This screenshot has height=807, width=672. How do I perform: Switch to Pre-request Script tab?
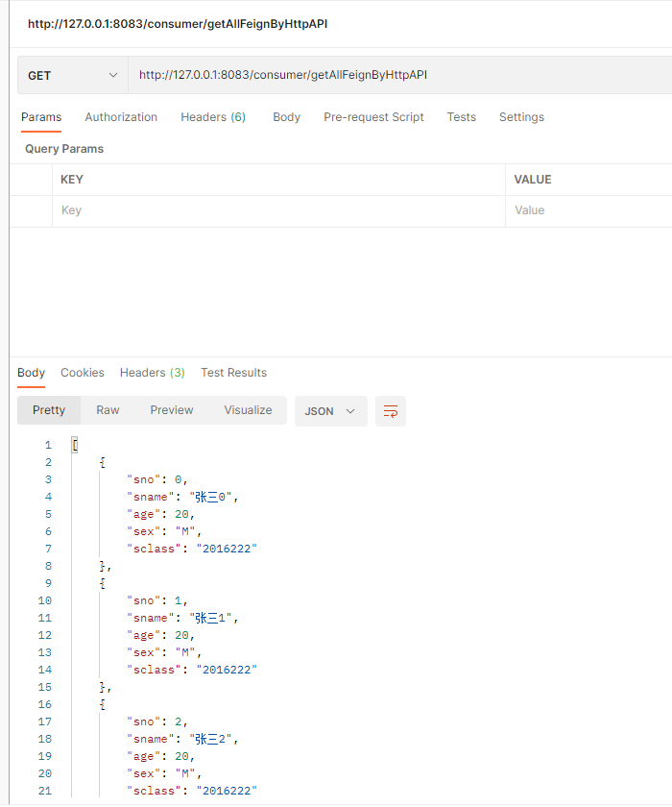coord(373,117)
